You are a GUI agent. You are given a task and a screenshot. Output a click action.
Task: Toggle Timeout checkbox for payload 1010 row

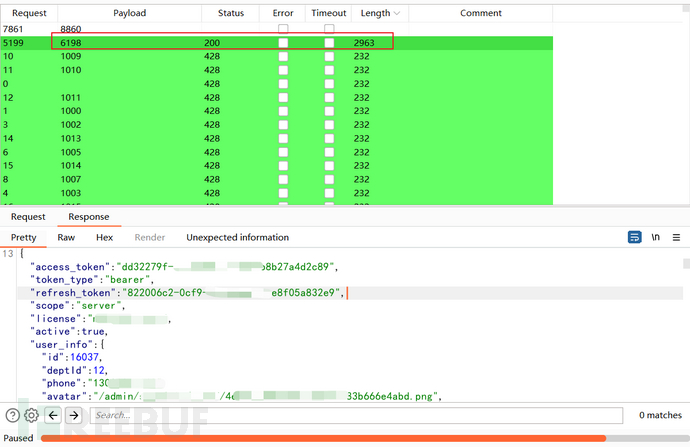[x=329, y=70]
